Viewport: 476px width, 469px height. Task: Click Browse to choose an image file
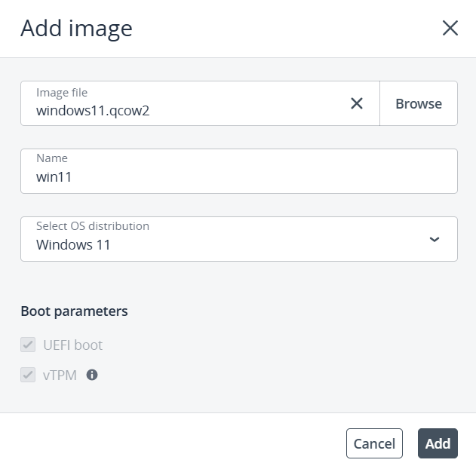click(419, 103)
